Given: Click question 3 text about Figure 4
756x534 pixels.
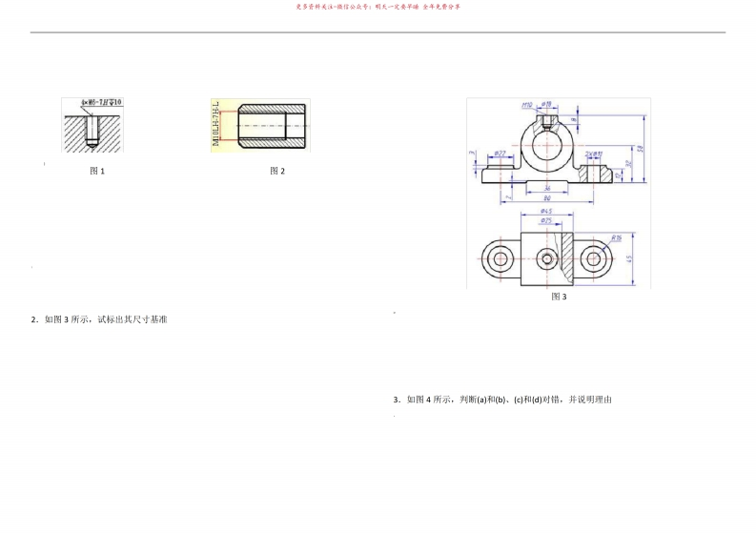Looking at the screenshot, I should [x=501, y=400].
